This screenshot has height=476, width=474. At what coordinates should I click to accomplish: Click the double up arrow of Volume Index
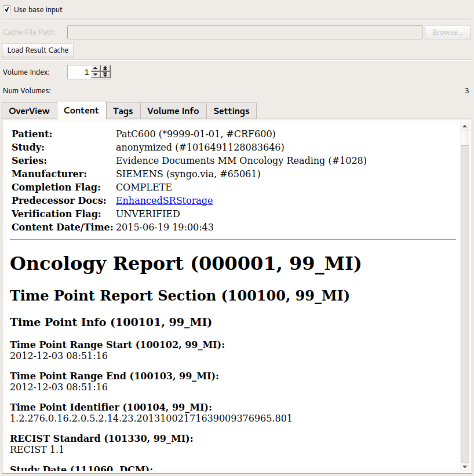105,69
